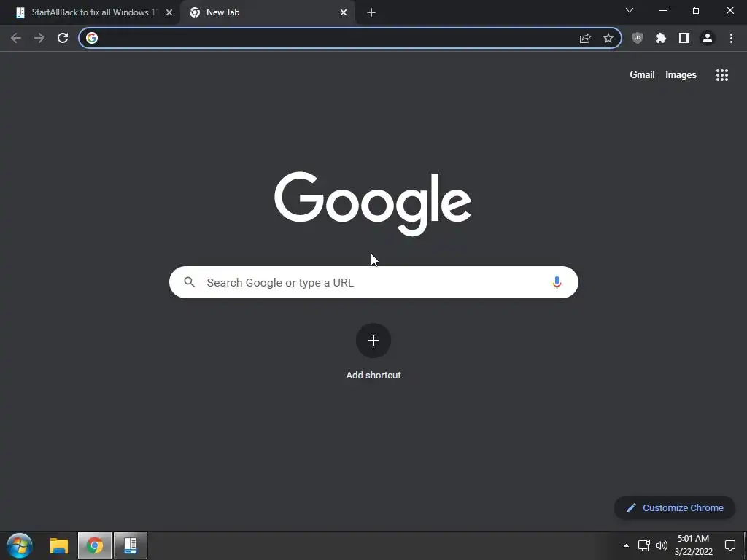Select the New Tab tab
Screen dimensions: 747x560
pyautogui.click(x=268, y=12)
